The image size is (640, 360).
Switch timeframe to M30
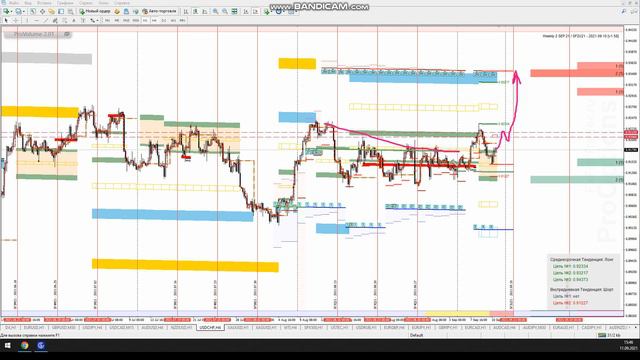pyautogui.click(x=136, y=20)
